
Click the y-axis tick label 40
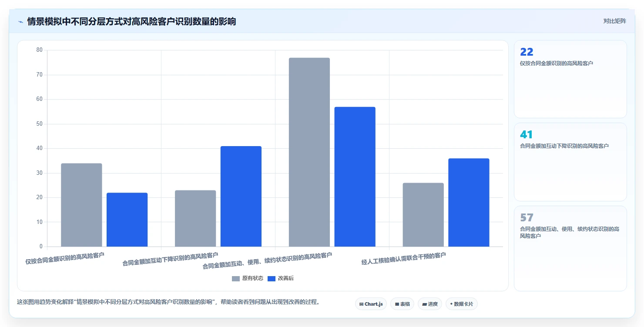(x=40, y=148)
